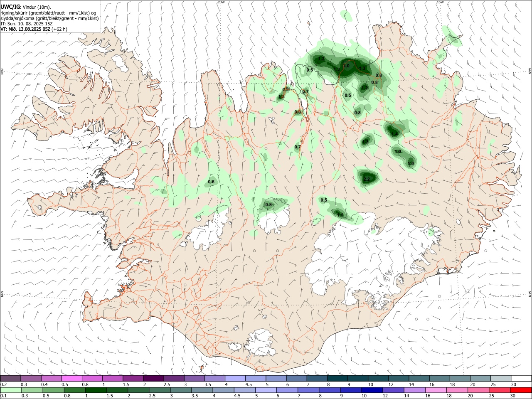The width and height of the screenshot is (532, 399).
Task: Pick the red rain swatch between 25 and 30
Action: point(499,390)
